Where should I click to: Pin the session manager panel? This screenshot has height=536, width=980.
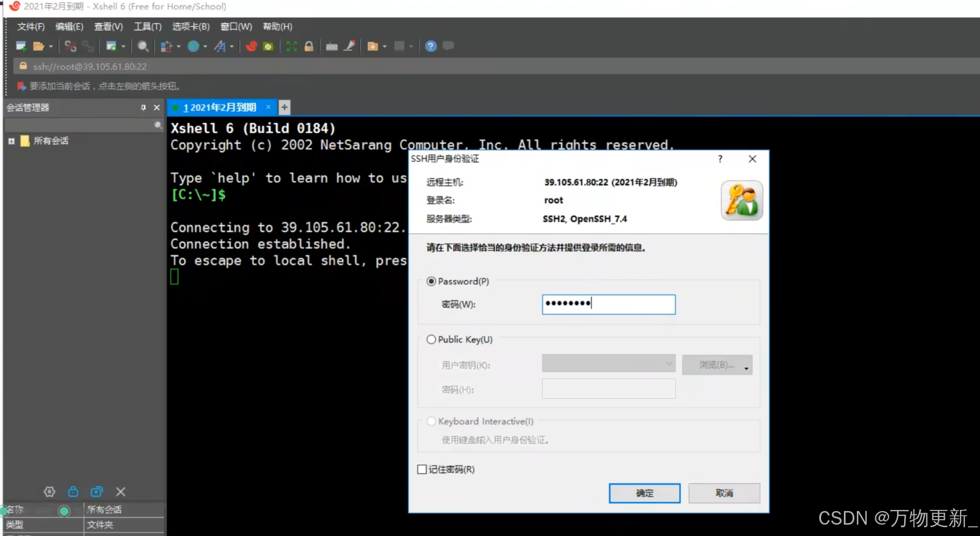coord(143,107)
